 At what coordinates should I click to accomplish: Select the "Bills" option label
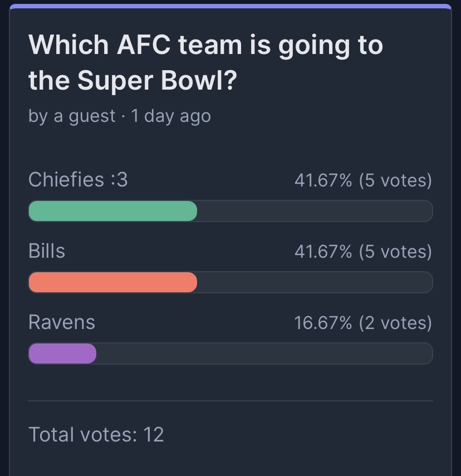(47, 251)
